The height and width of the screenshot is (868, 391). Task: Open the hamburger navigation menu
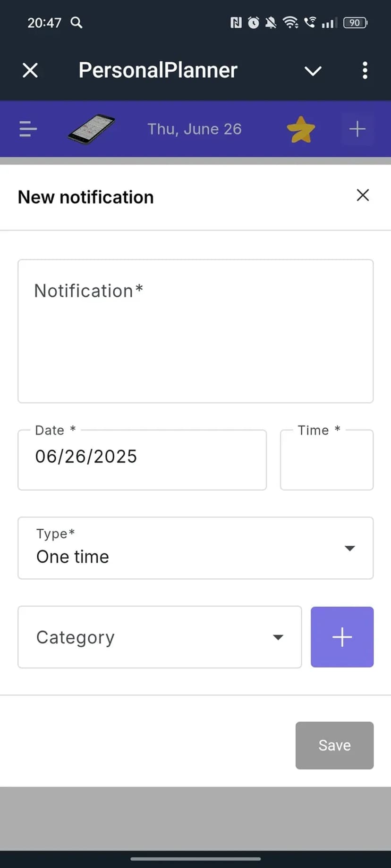click(28, 129)
